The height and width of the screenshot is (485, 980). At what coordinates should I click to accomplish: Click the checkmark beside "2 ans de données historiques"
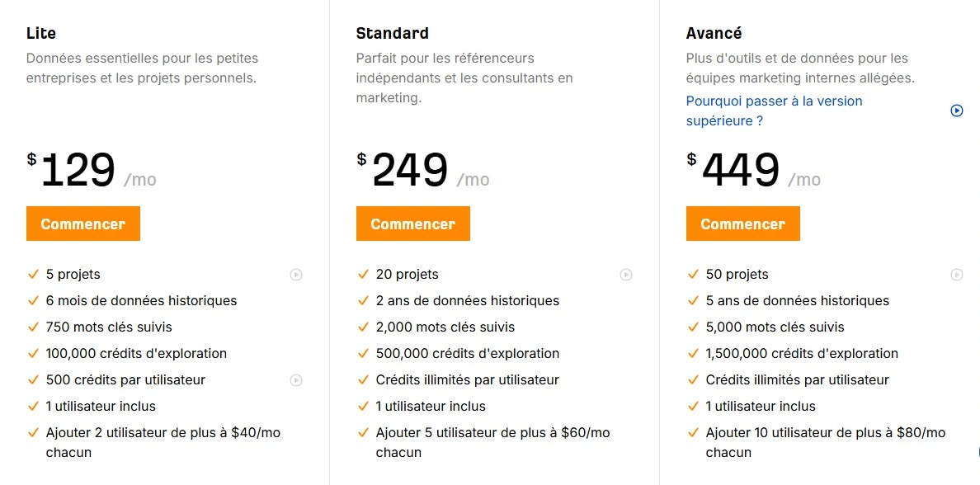point(363,300)
